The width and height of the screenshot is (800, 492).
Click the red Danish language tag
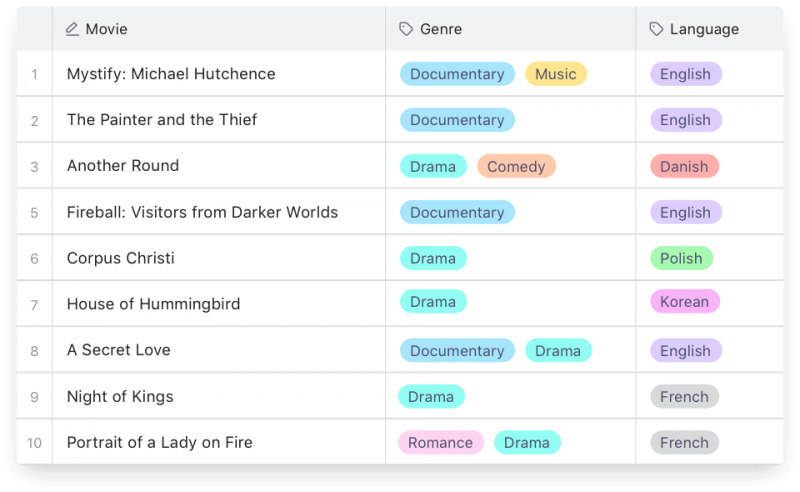pyautogui.click(x=684, y=166)
